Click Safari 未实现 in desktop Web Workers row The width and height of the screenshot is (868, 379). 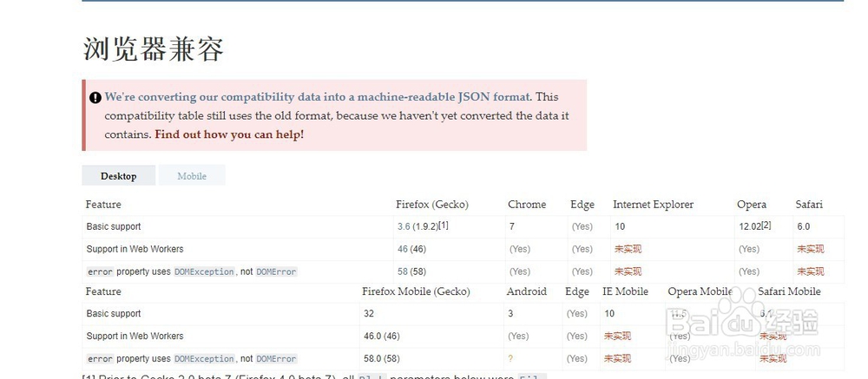810,249
